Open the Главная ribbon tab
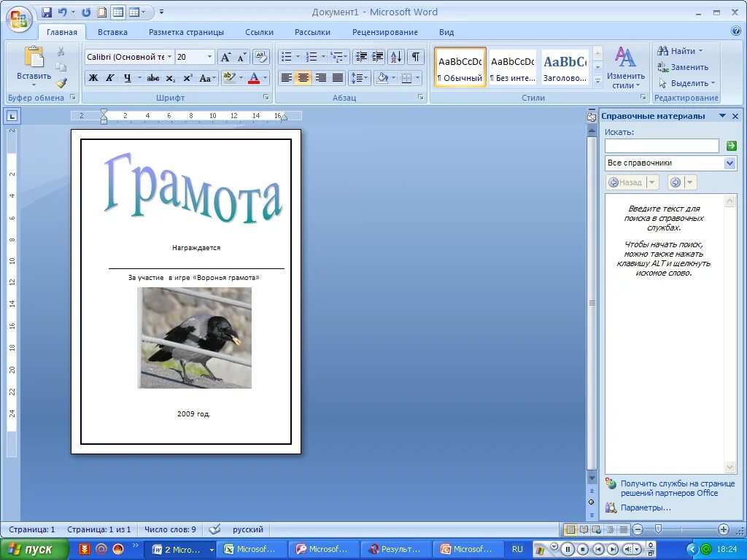The height and width of the screenshot is (560, 747). (x=62, y=32)
